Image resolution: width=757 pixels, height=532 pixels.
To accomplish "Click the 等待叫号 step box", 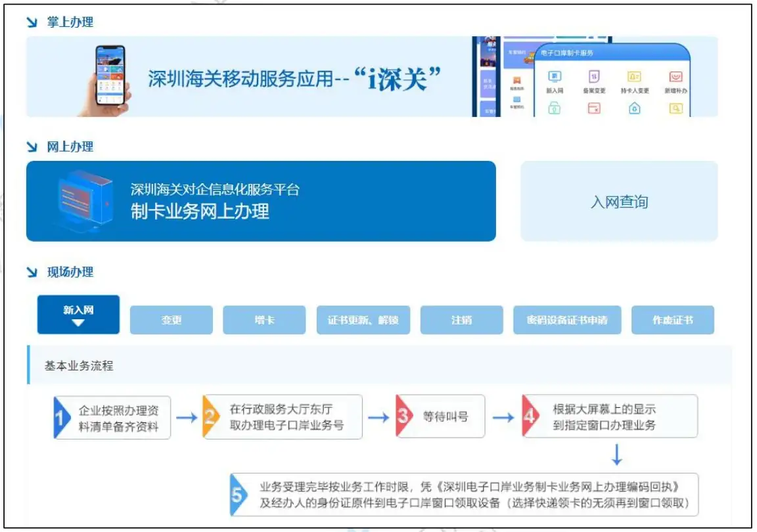I will click(440, 416).
